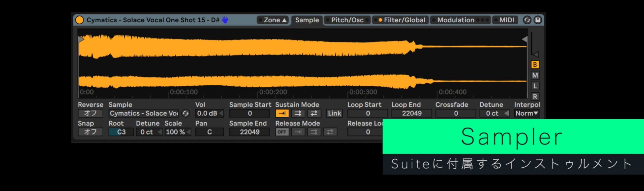The height and width of the screenshot is (191, 644).
Task: Select the loop Release Mode icon
Action: [x=314, y=132]
